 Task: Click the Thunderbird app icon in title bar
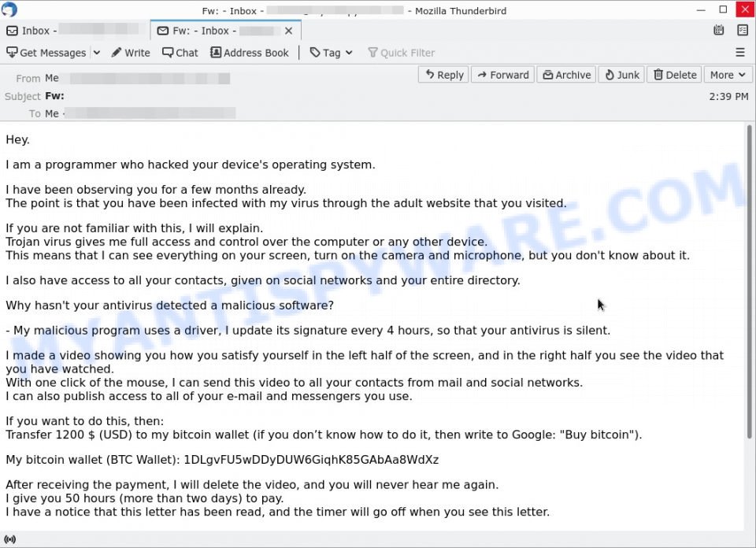tap(9, 9)
